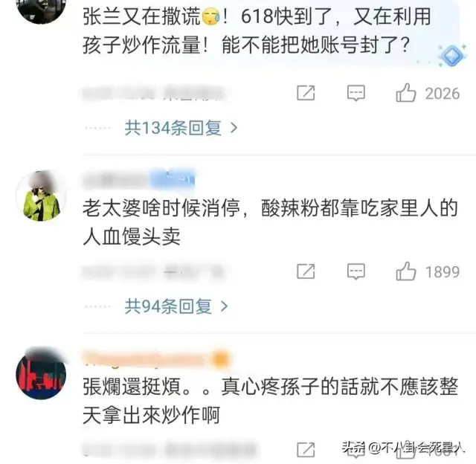Open reply bubble icon on the 2026-like comment
The height and width of the screenshot is (464, 476).
(x=356, y=93)
